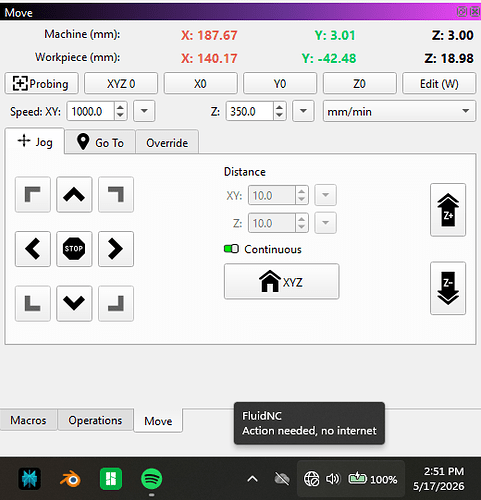
Task: Jog diagonally up-left with corner arrow
Action: click(33, 194)
